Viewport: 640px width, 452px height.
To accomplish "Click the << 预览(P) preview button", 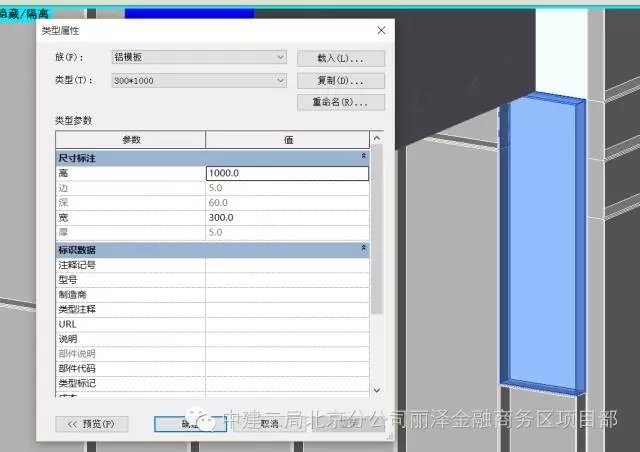I will pos(91,423).
